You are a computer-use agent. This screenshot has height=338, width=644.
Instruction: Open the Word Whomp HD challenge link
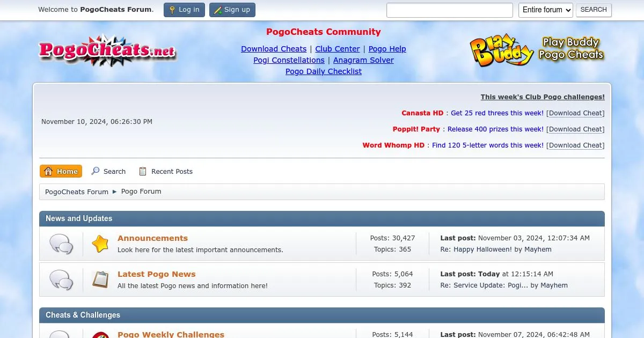(393, 145)
